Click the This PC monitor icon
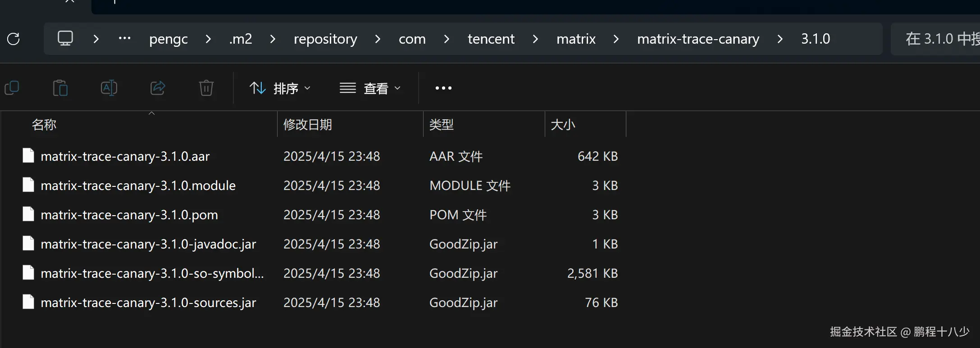The image size is (980, 348). [x=65, y=38]
